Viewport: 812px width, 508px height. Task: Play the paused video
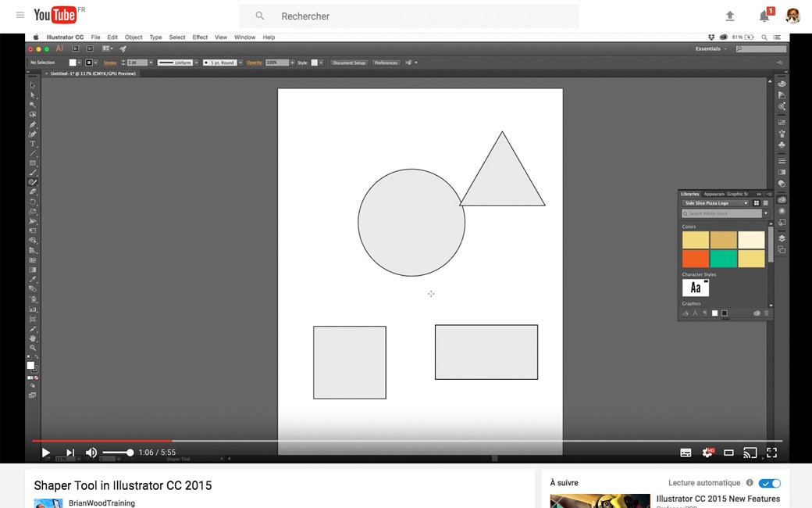45,453
